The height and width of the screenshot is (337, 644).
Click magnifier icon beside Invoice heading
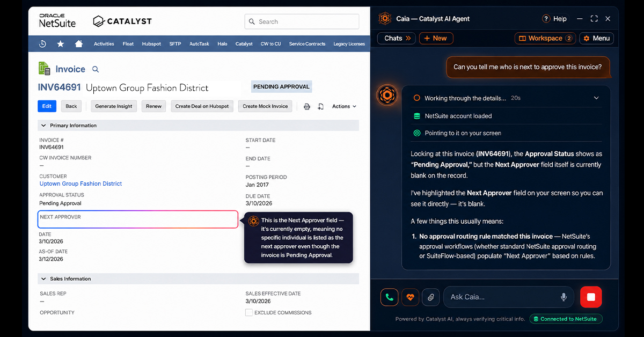tap(96, 69)
